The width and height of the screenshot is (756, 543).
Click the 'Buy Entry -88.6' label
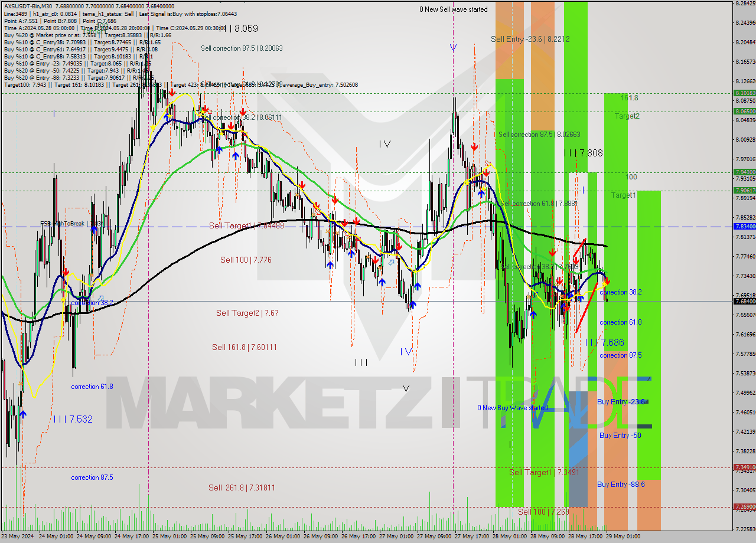(x=621, y=485)
